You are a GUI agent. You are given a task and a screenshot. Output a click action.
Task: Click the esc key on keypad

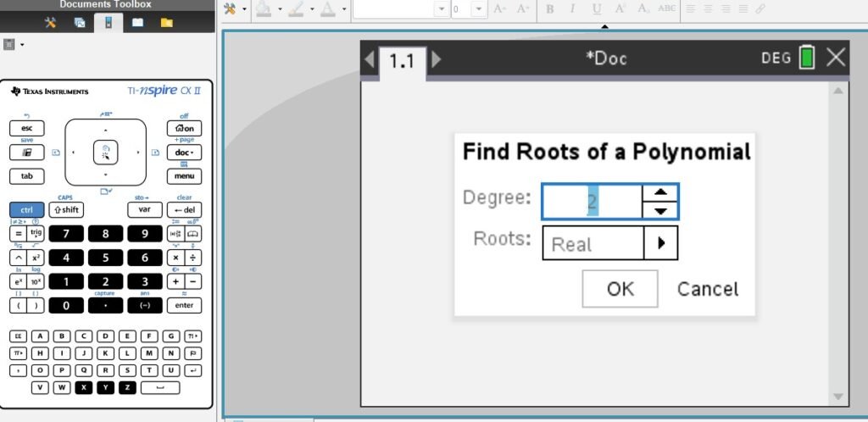pos(26,128)
